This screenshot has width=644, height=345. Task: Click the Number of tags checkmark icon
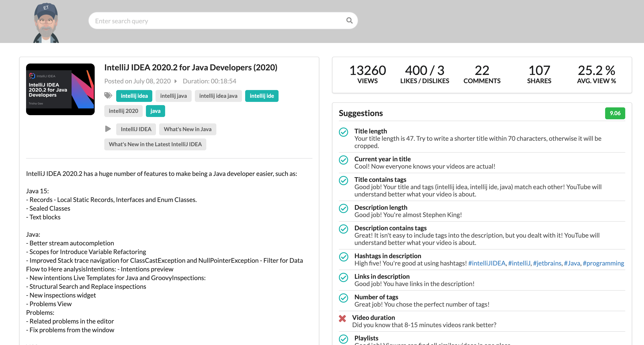[x=343, y=298]
